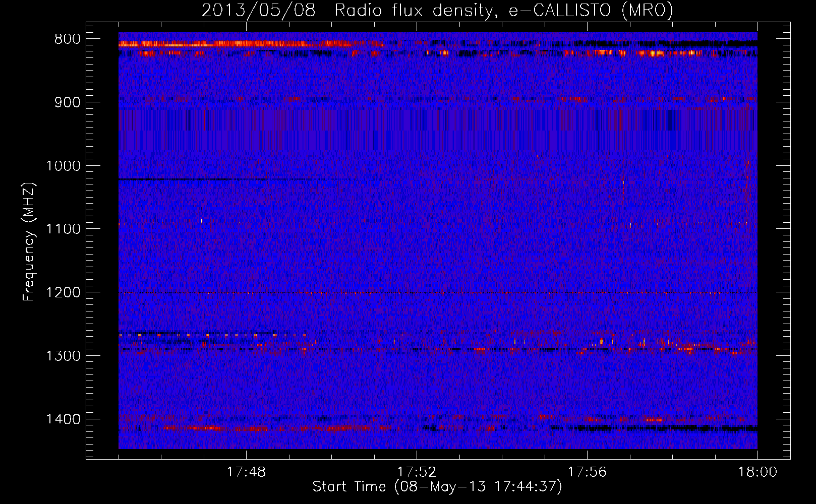Click the 1300 frequency tick label
816x504 pixels.
point(63,356)
